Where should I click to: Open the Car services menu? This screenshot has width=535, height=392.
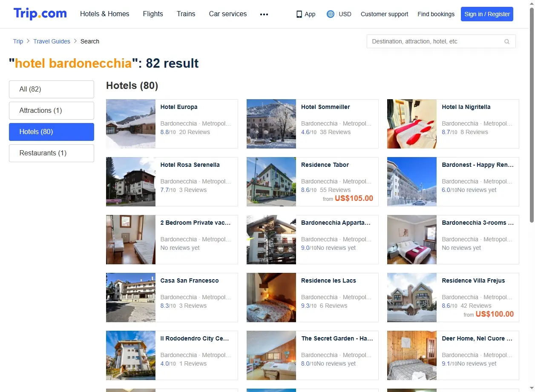point(228,14)
